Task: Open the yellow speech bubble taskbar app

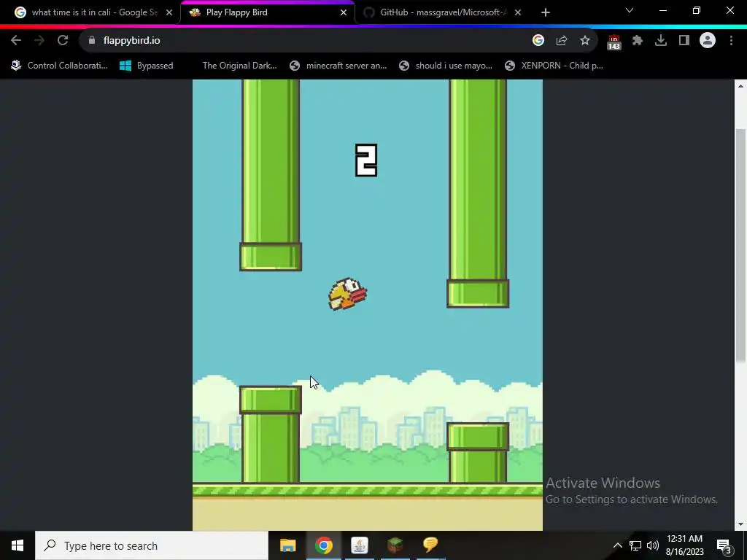Action: 430,545
